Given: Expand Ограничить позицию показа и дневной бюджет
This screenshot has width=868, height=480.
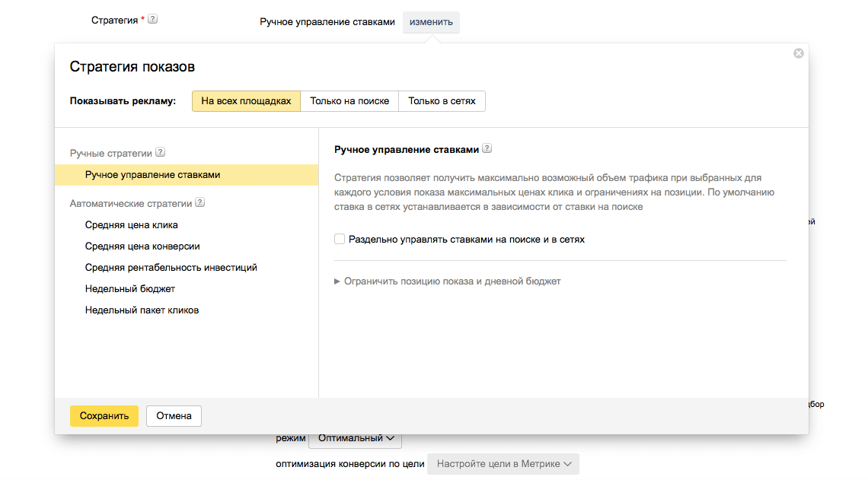Looking at the screenshot, I should click(x=448, y=281).
